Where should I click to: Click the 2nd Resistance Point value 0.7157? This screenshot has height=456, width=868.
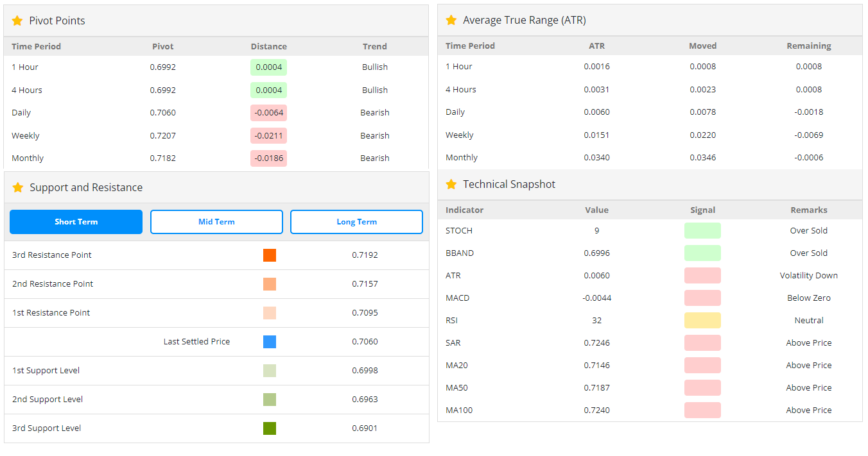click(x=365, y=284)
